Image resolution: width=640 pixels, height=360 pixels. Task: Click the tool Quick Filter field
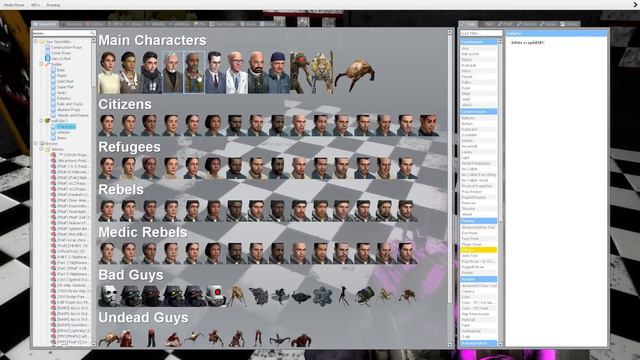coord(481,33)
